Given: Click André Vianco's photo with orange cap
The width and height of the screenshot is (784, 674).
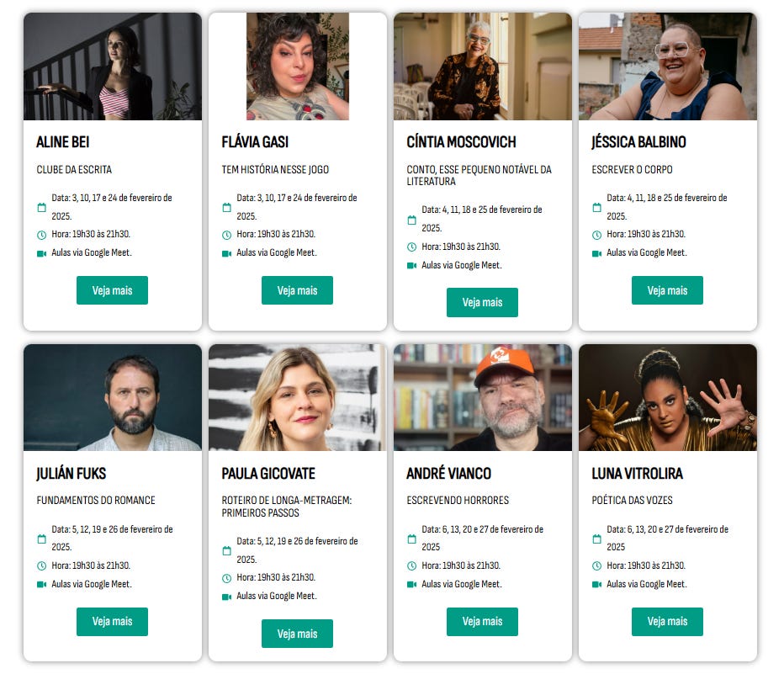Looking at the screenshot, I should (483, 397).
